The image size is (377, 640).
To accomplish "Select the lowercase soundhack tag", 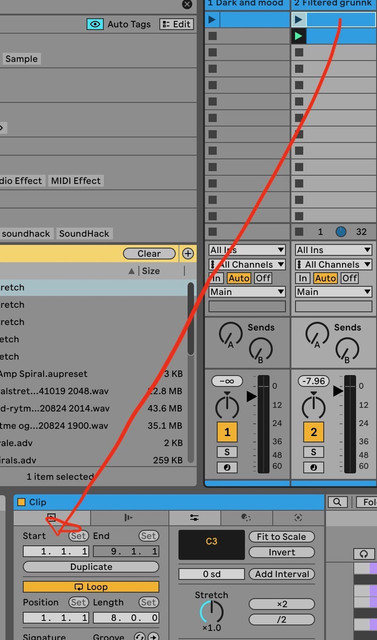I will (26, 234).
